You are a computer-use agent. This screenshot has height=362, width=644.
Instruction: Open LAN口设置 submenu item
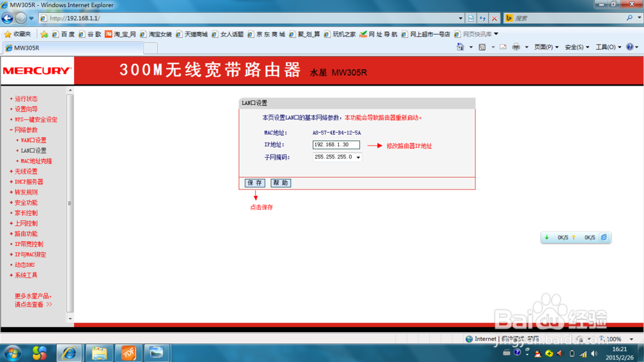coord(33,150)
